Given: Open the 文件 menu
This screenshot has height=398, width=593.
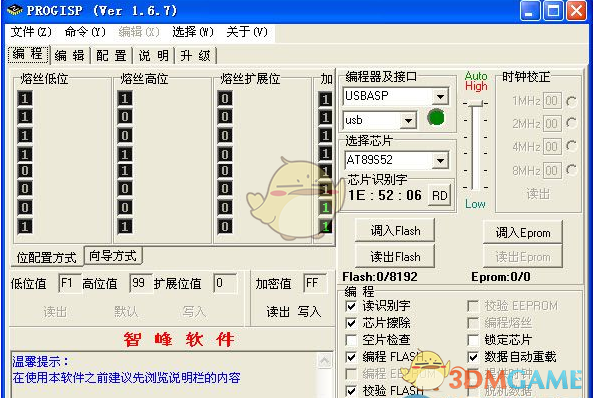Looking at the screenshot, I should (x=31, y=32).
